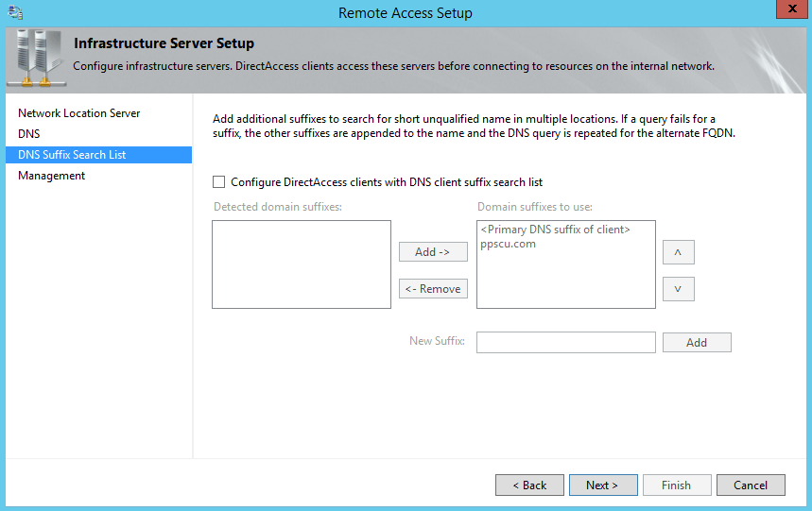The image size is (812, 511).
Task: Click the Finish button
Action: pyautogui.click(x=677, y=485)
